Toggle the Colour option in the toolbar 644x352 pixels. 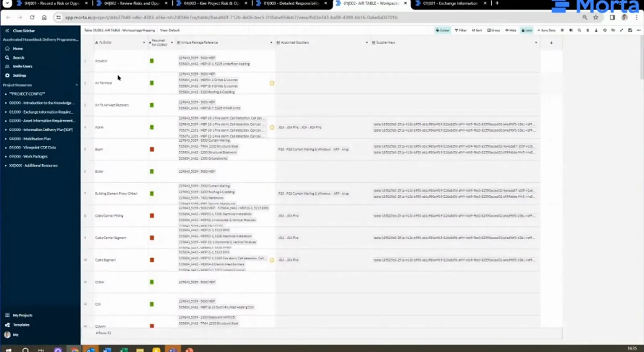pyautogui.click(x=443, y=30)
